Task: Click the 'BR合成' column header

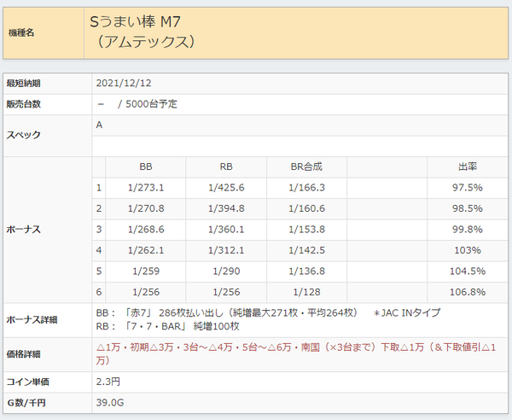Action: point(306,166)
